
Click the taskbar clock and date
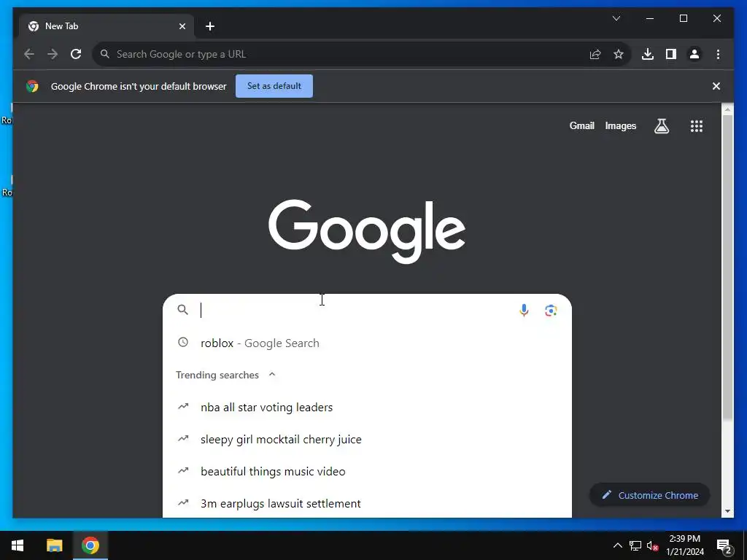[684, 545]
